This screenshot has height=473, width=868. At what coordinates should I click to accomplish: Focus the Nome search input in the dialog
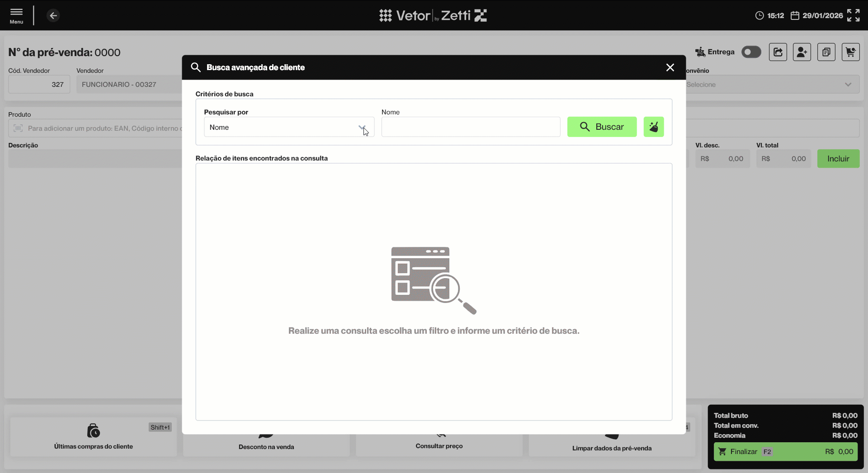(x=471, y=127)
